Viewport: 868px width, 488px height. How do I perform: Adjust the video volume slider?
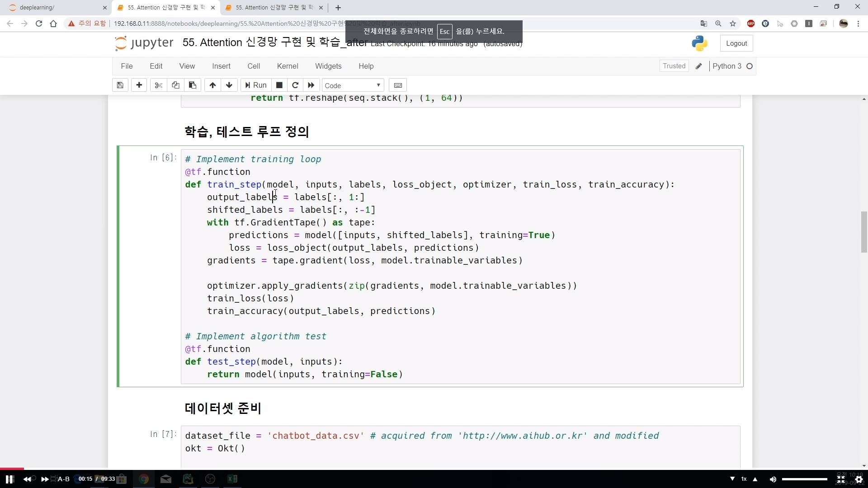pyautogui.click(x=805, y=479)
